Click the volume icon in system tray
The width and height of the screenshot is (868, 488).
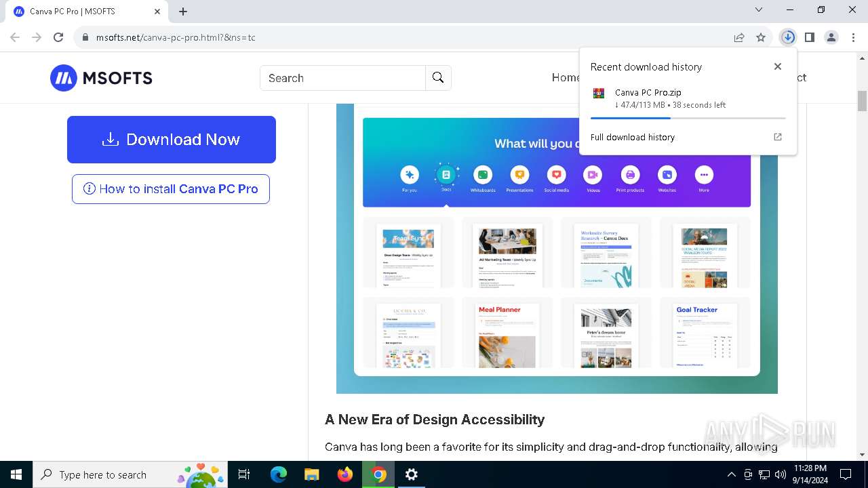pyautogui.click(x=781, y=474)
